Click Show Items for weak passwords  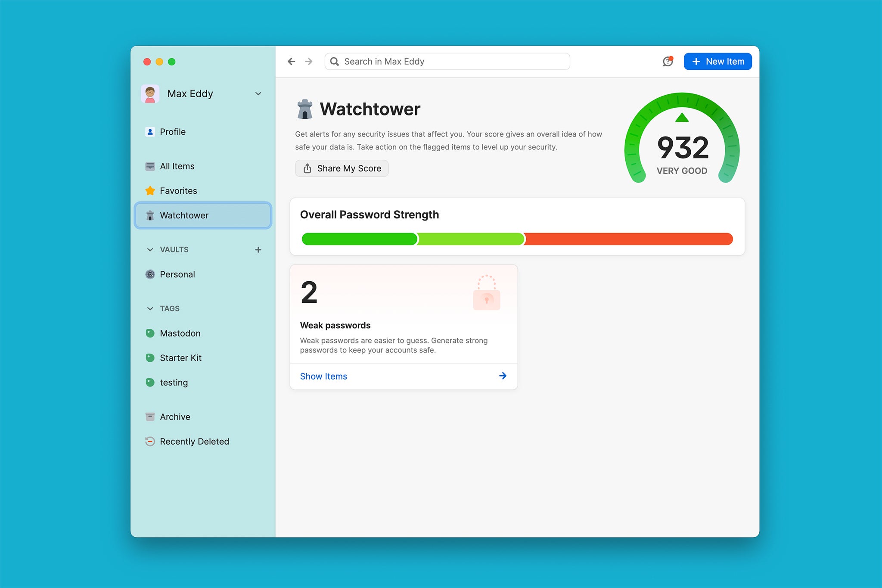click(323, 376)
